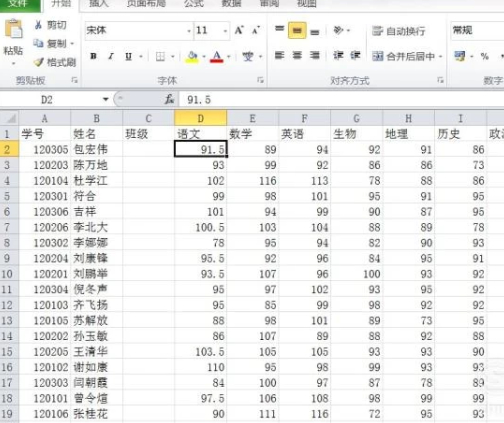Click cell with name 李北大
The height and width of the screenshot is (423, 504).
tap(97, 227)
